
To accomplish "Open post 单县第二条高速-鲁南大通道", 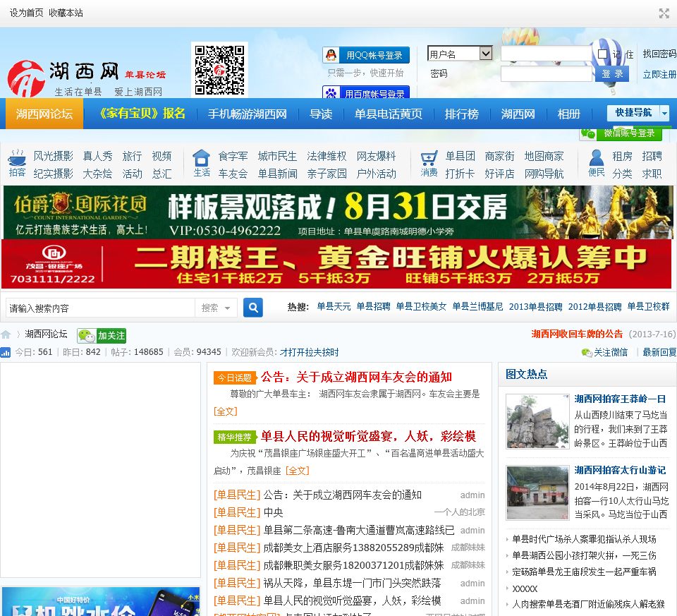I will [x=359, y=530].
